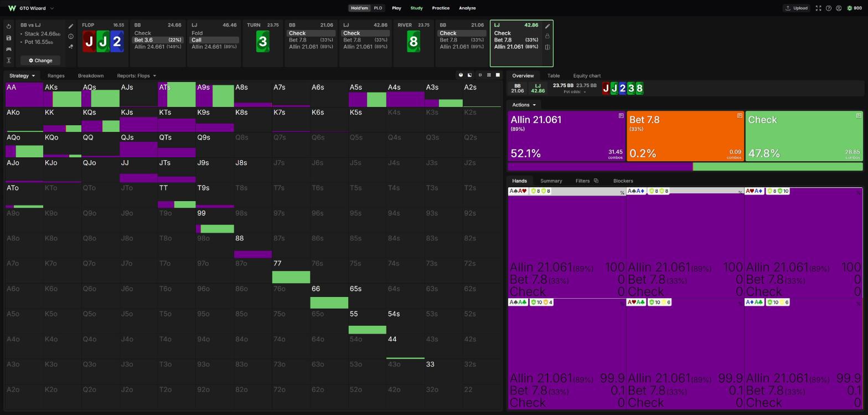Click the GTO Wizard logo
The width and height of the screenshot is (868, 415).
tap(12, 8)
